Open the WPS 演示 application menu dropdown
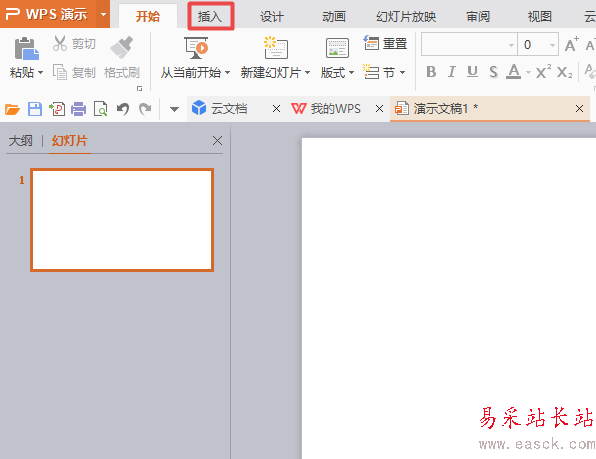The image size is (596, 459). click(103, 14)
